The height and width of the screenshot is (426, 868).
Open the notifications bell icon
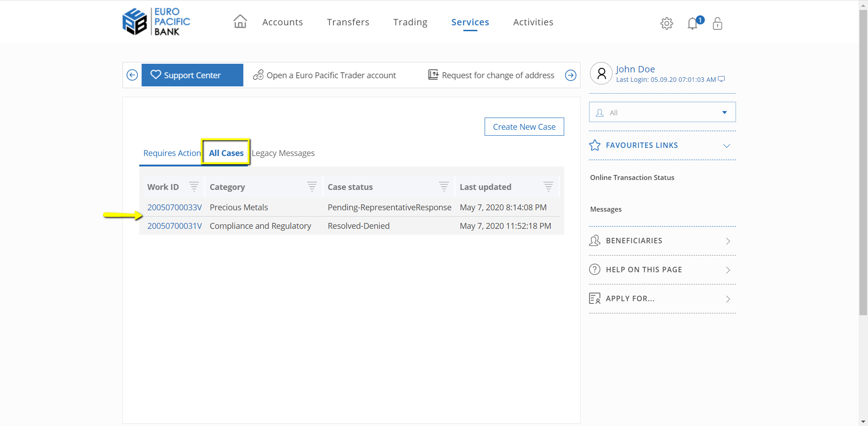pos(693,23)
